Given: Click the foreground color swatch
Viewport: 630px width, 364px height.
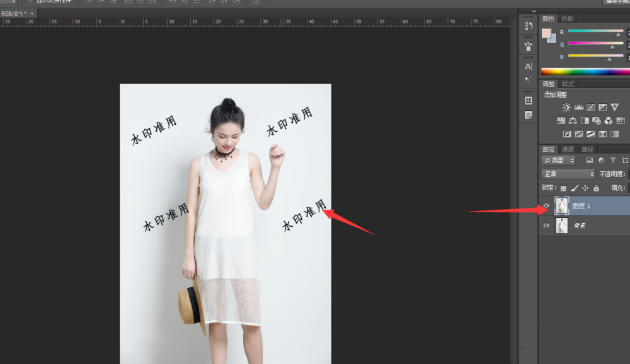Looking at the screenshot, I should click(x=546, y=33).
